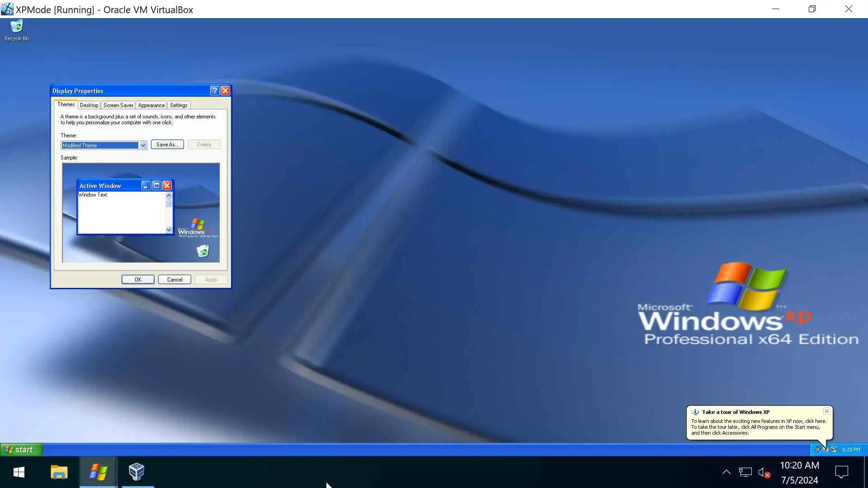Open the Appearance tab
The image size is (868, 488).
pos(151,105)
